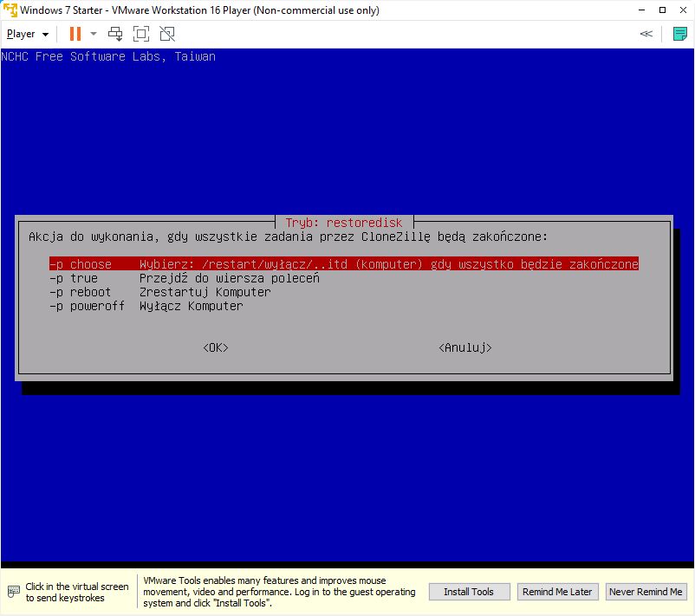The width and height of the screenshot is (695, 616).
Task: Click Send Ctrl+Alt+Del icon
Action: click(x=115, y=34)
